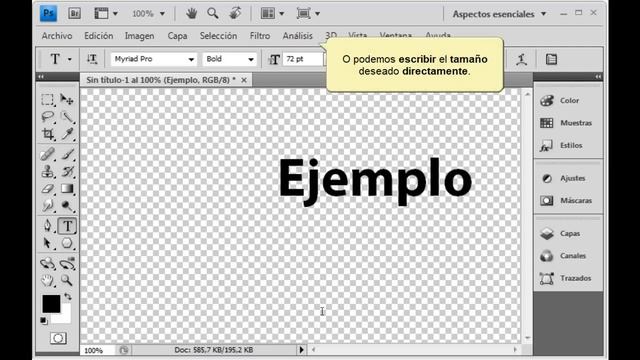Select the Brush tool
640x360 pixels.
[x=67, y=154]
